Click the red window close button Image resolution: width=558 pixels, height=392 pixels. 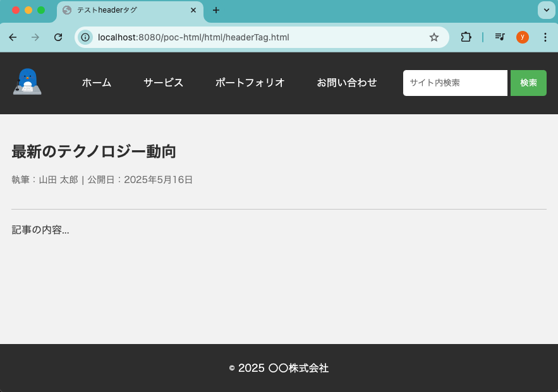pyautogui.click(x=16, y=10)
